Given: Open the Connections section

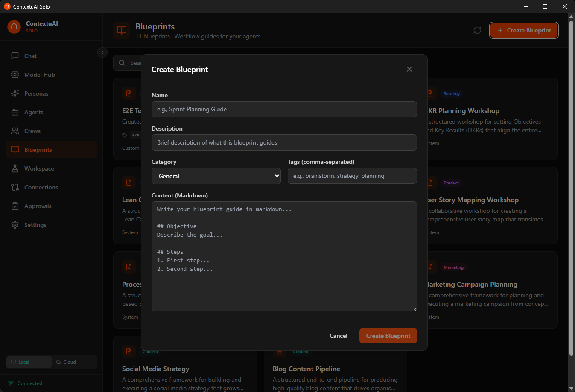Looking at the screenshot, I should point(41,187).
